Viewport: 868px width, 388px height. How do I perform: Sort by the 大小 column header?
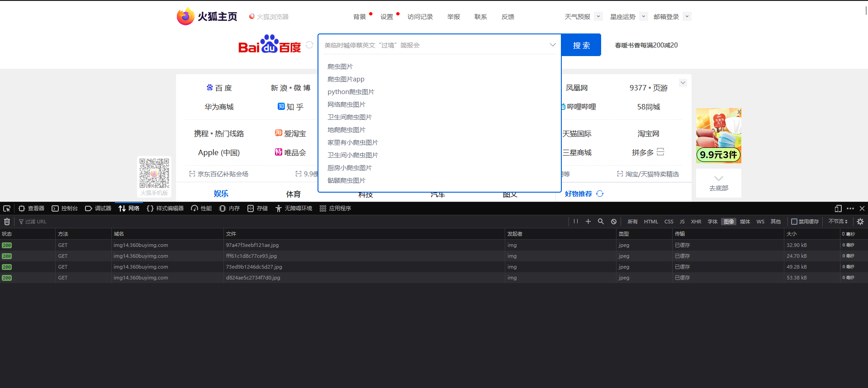tap(812, 234)
